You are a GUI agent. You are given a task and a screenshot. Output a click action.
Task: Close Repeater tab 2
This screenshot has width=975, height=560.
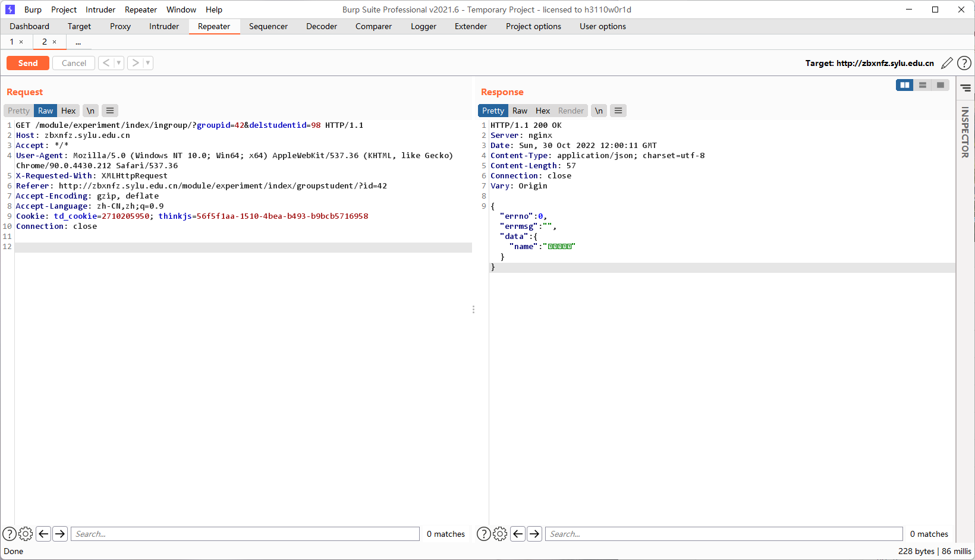55,42
